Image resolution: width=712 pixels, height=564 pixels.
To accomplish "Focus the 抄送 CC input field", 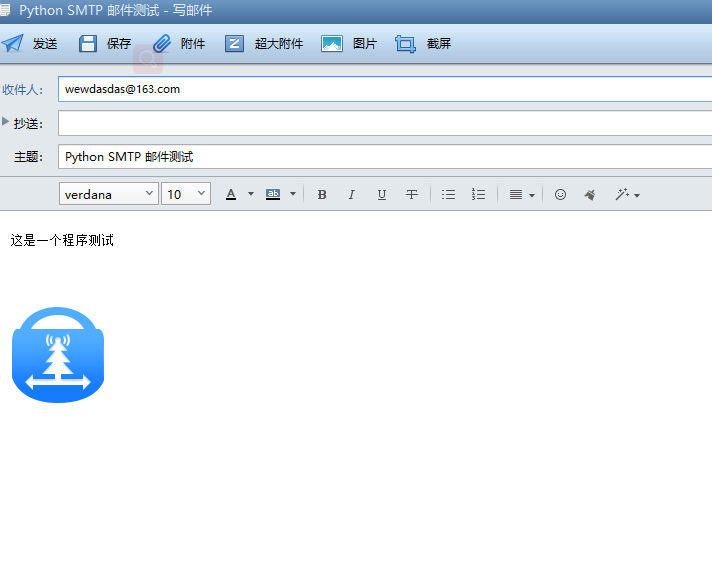I will 385,123.
